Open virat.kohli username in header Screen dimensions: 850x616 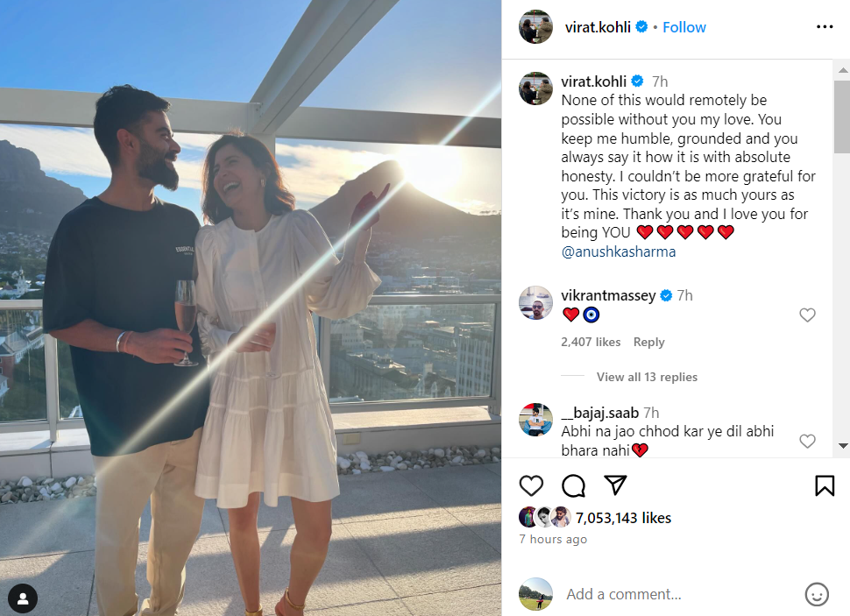pos(598,27)
